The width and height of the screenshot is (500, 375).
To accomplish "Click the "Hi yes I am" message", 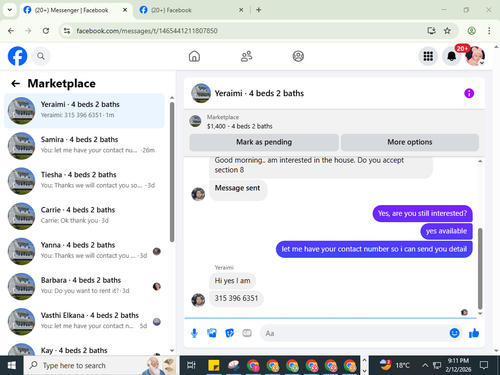I will click(x=232, y=281).
